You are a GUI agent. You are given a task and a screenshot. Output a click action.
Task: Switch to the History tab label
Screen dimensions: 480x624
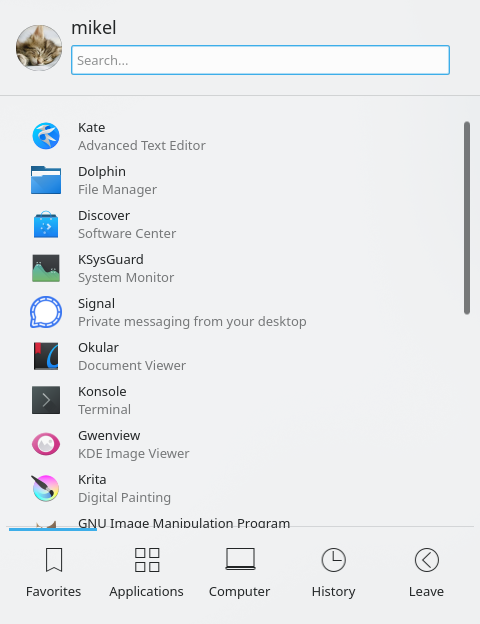tap(334, 592)
